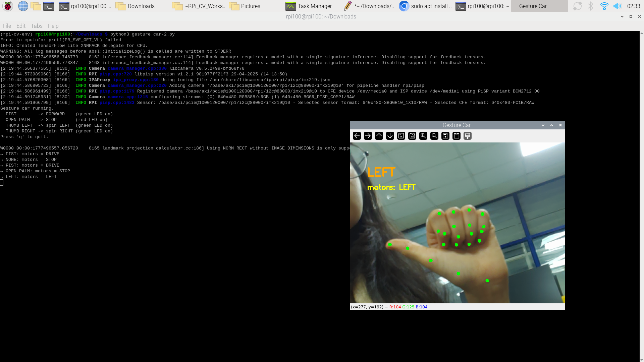The width and height of the screenshot is (644, 362).
Task: Open the Tabs menu in the terminal
Action: tap(37, 26)
